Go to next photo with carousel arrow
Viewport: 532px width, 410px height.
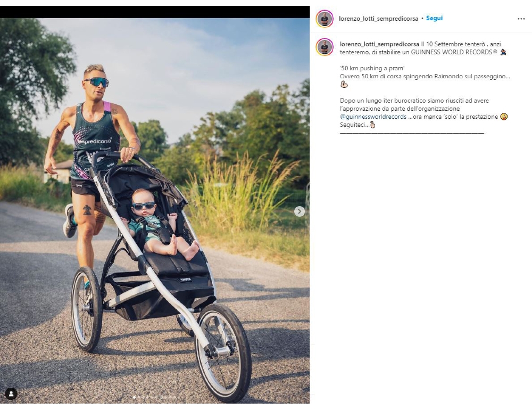tap(299, 211)
